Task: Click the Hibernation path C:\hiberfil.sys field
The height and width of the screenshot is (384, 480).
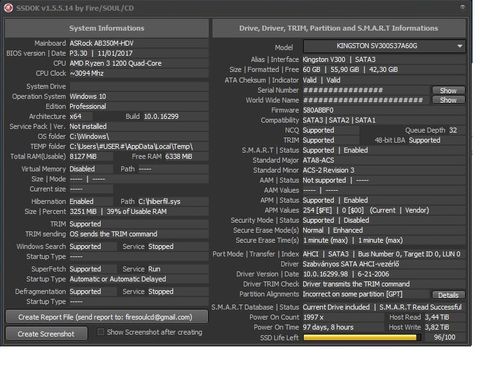Action: click(173, 202)
